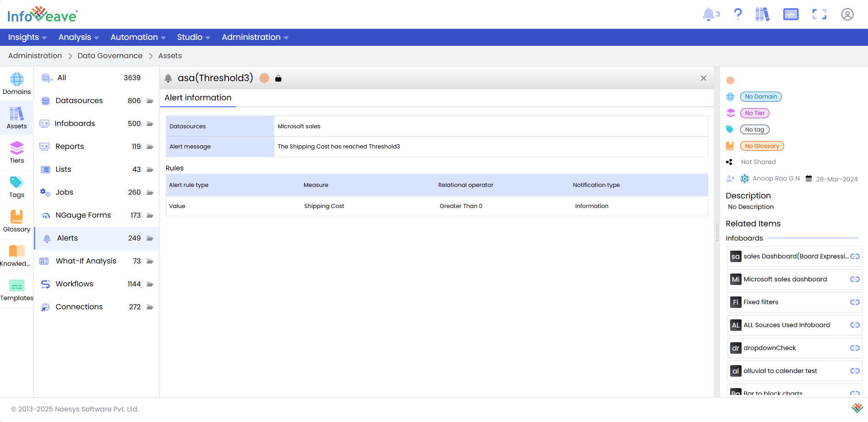
Task: Open the Studio menu
Action: tap(193, 37)
